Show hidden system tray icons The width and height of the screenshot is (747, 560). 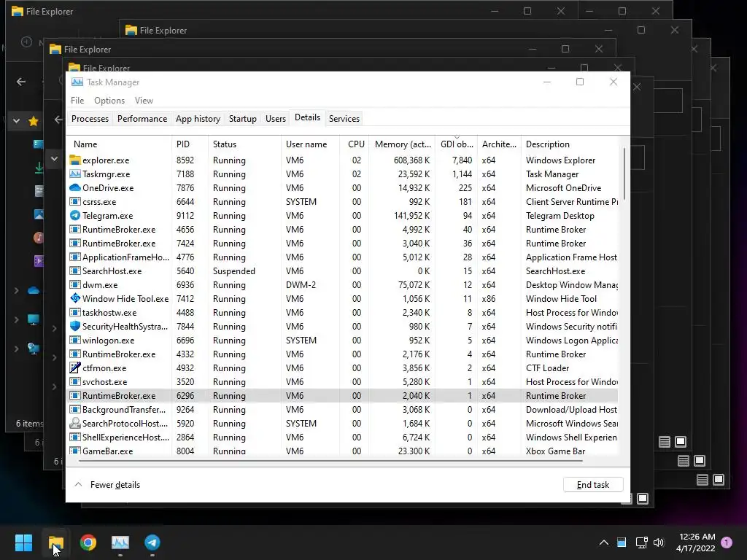(603, 542)
